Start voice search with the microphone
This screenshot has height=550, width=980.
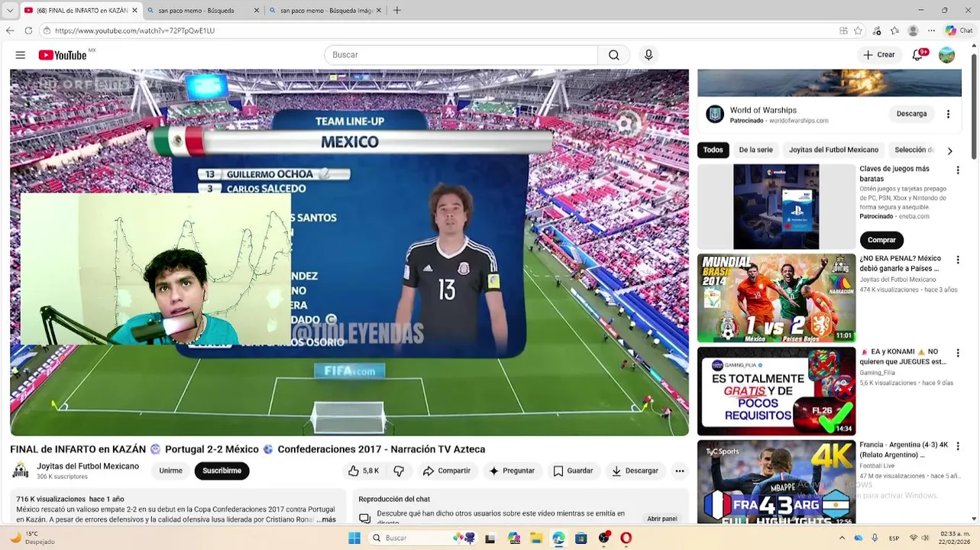tap(648, 55)
